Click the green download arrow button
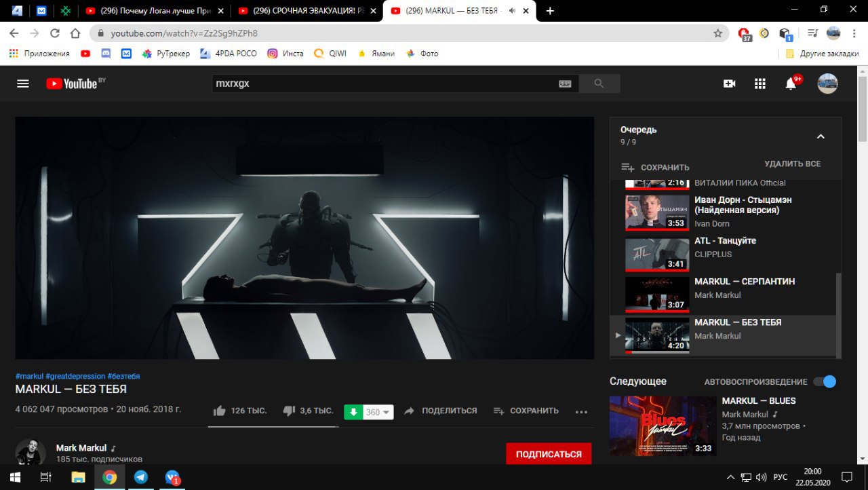Viewport: 868px width, 490px height. pyautogui.click(x=353, y=412)
